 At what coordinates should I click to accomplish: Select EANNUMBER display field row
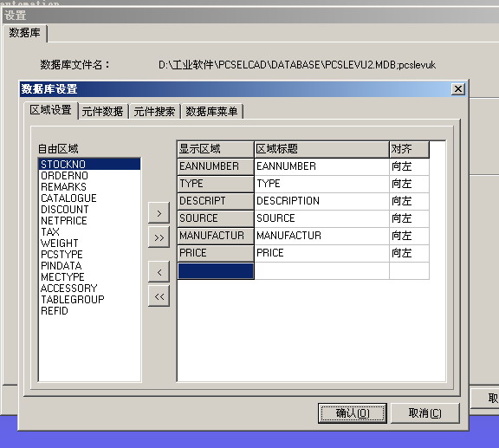216,166
